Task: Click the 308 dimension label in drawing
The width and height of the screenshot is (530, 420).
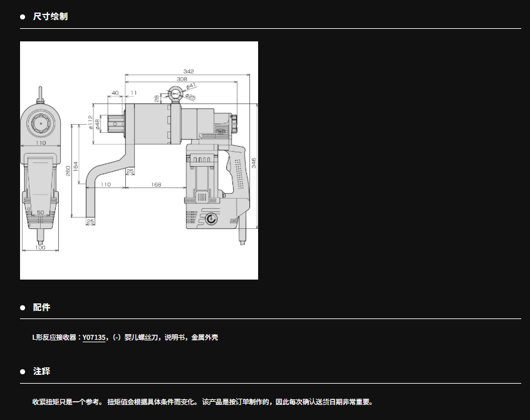Action: tap(181, 80)
